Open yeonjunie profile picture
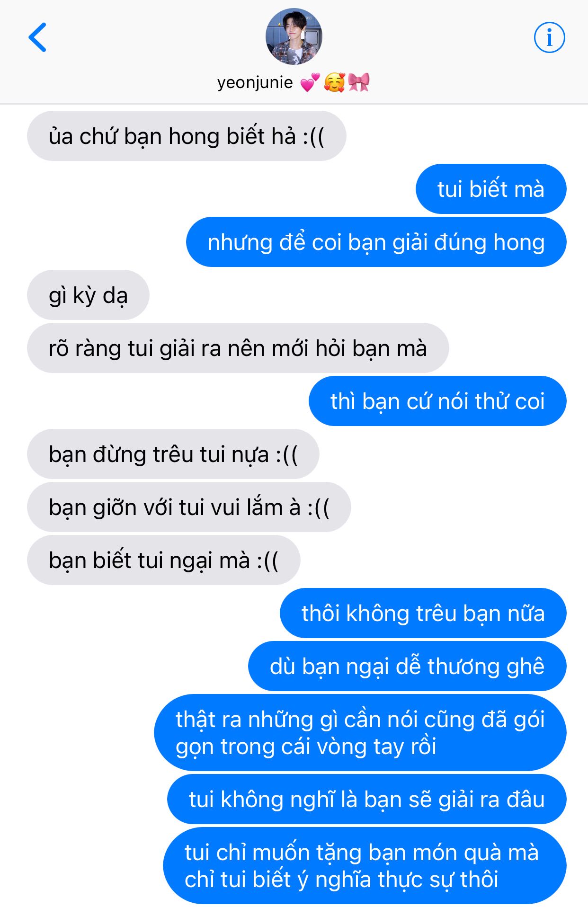Image resolution: width=588 pixels, height=907 pixels. pyautogui.click(x=294, y=36)
